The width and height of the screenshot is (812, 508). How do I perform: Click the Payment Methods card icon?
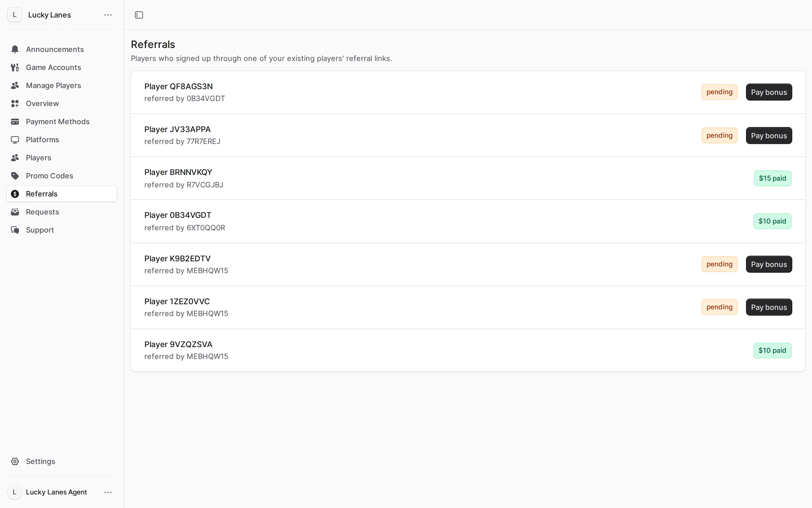pos(15,122)
